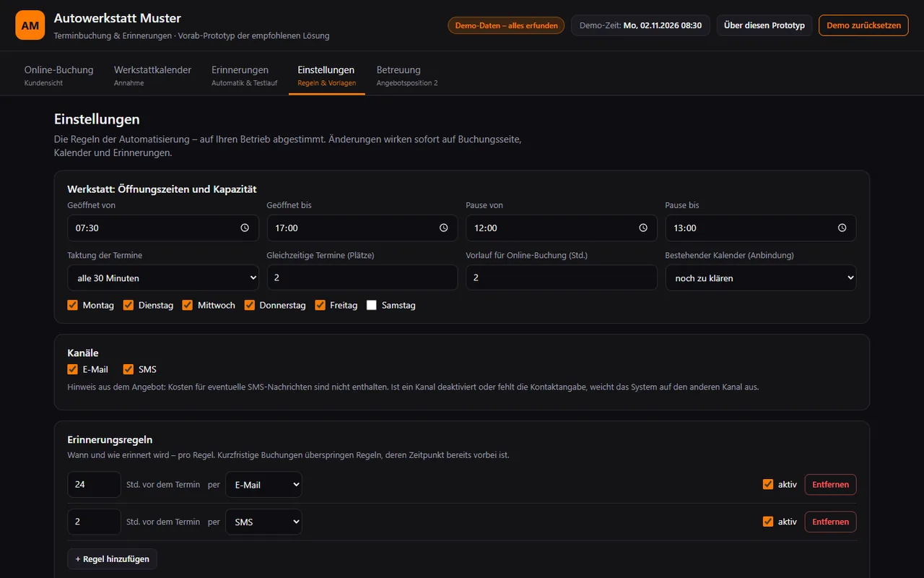Screen dimensions: 924x578
Task: Enable the Samstag checkbox
Action: (372, 305)
